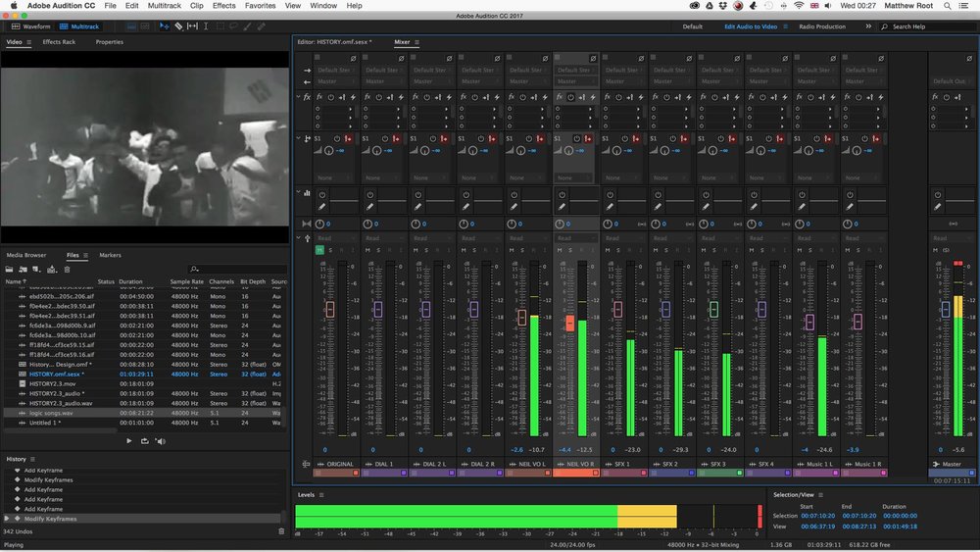The image size is (980, 552).
Task: Open send destination None dropdown on ORIGINAL track
Action: (x=335, y=177)
